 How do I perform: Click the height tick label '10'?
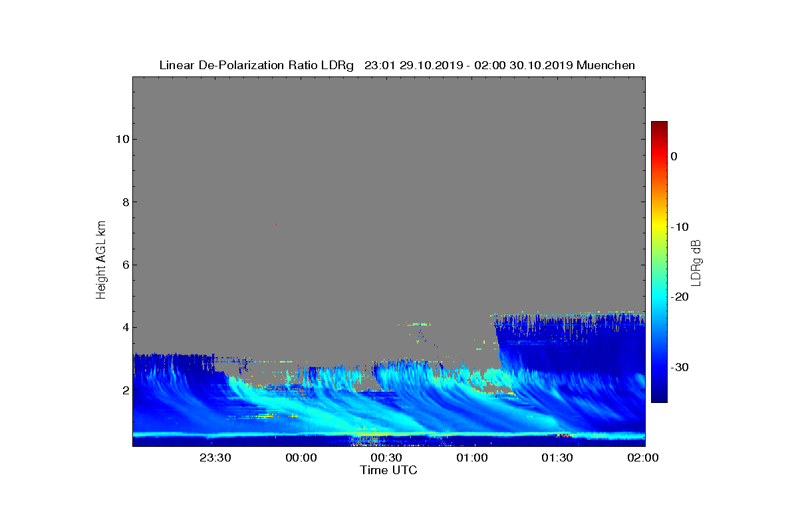click(x=121, y=139)
